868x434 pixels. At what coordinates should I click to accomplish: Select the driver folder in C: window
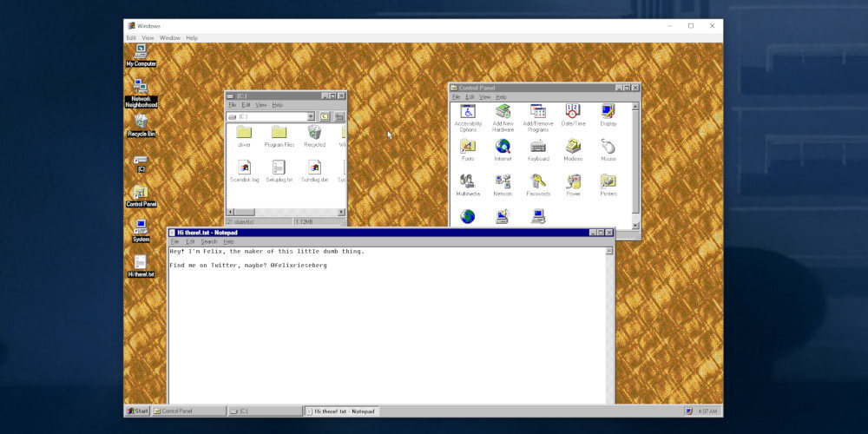tap(244, 136)
